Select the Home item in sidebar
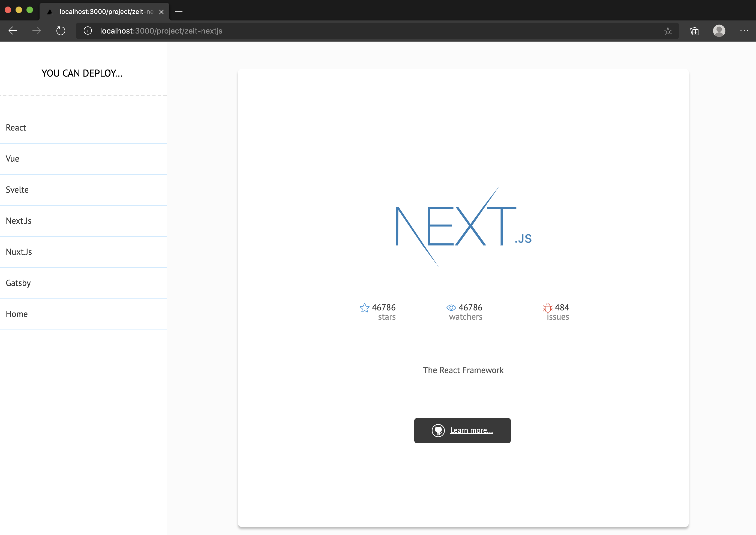The image size is (756, 535). pyautogui.click(x=83, y=314)
